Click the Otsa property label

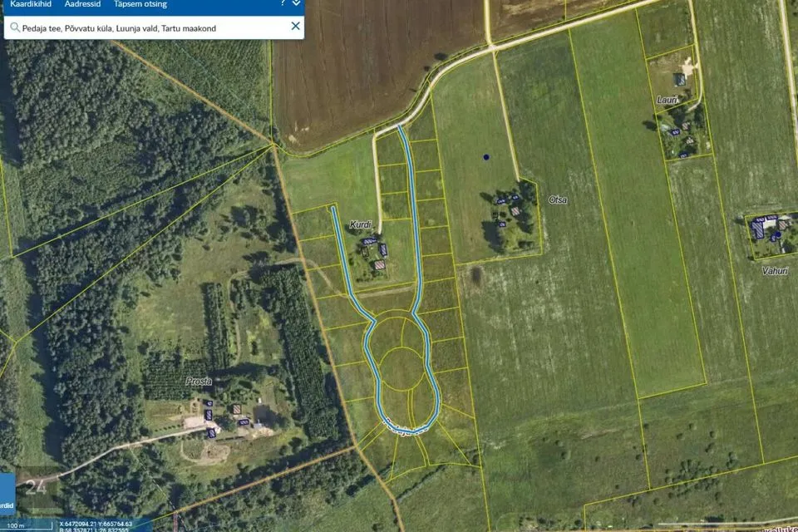click(x=558, y=200)
